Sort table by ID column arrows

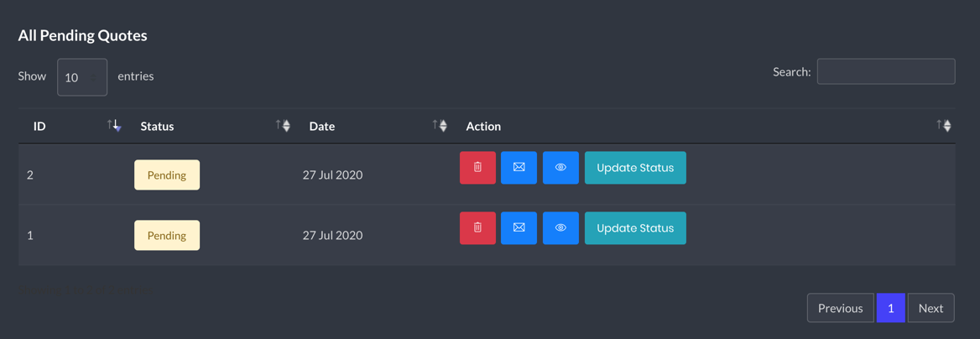[114, 126]
